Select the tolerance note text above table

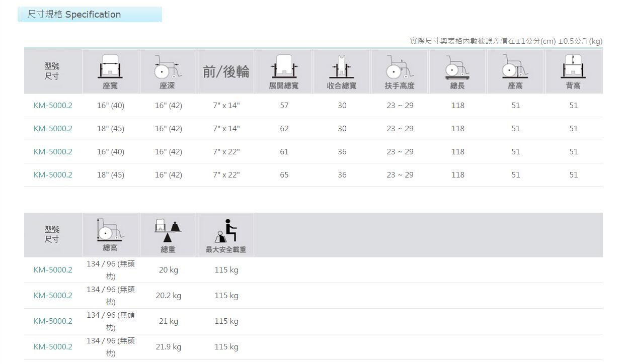(x=506, y=41)
